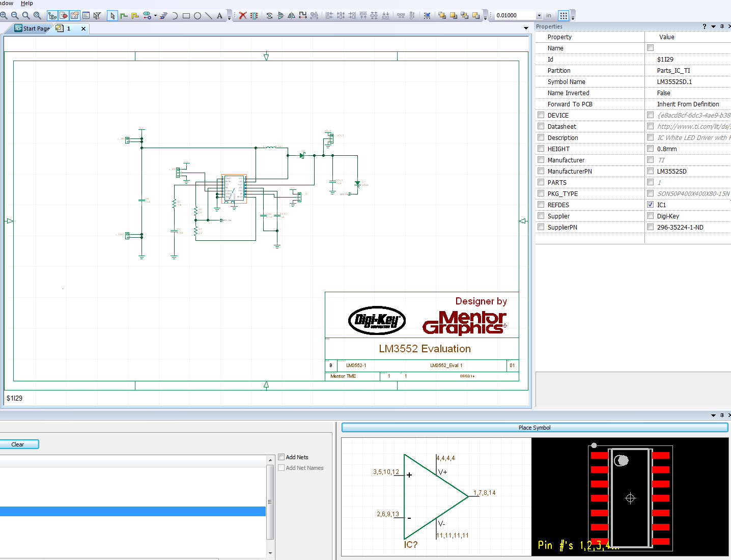Click the Place Symbol button
The height and width of the screenshot is (560, 731).
point(535,428)
